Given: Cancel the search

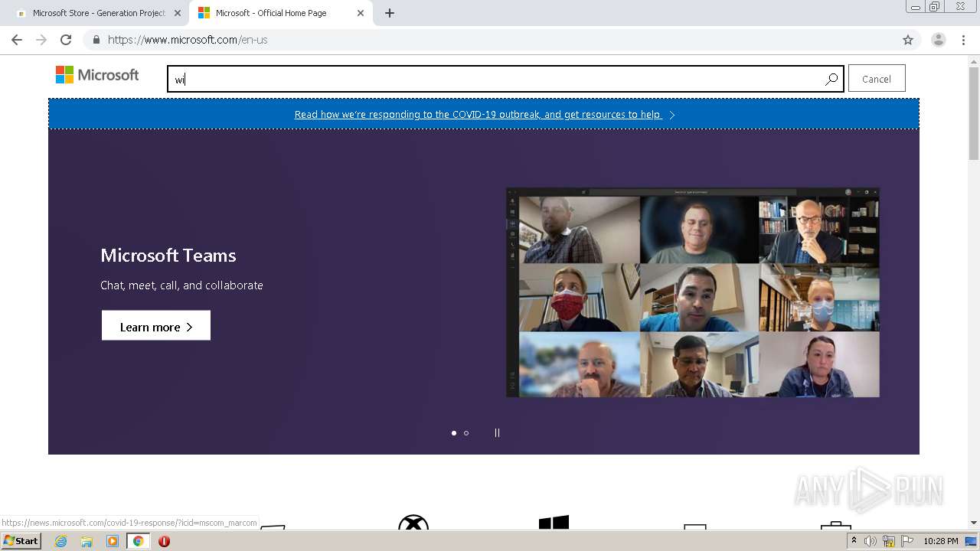Looking at the screenshot, I should [877, 79].
